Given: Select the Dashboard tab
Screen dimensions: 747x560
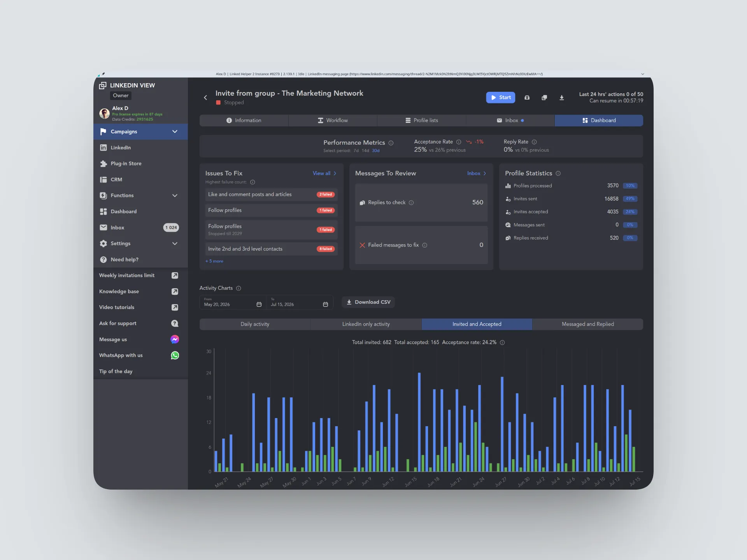Looking at the screenshot, I should pos(599,120).
